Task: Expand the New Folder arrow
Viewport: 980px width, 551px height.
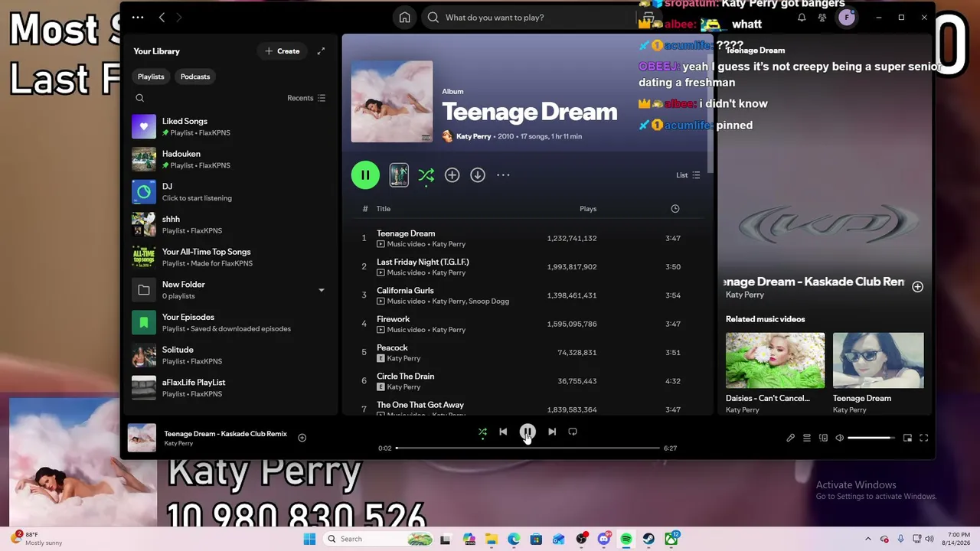Action: 322,290
